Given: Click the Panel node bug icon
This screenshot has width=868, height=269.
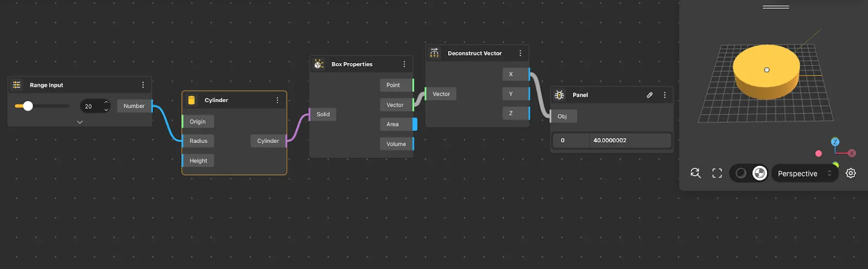Looking at the screenshot, I should (559, 95).
